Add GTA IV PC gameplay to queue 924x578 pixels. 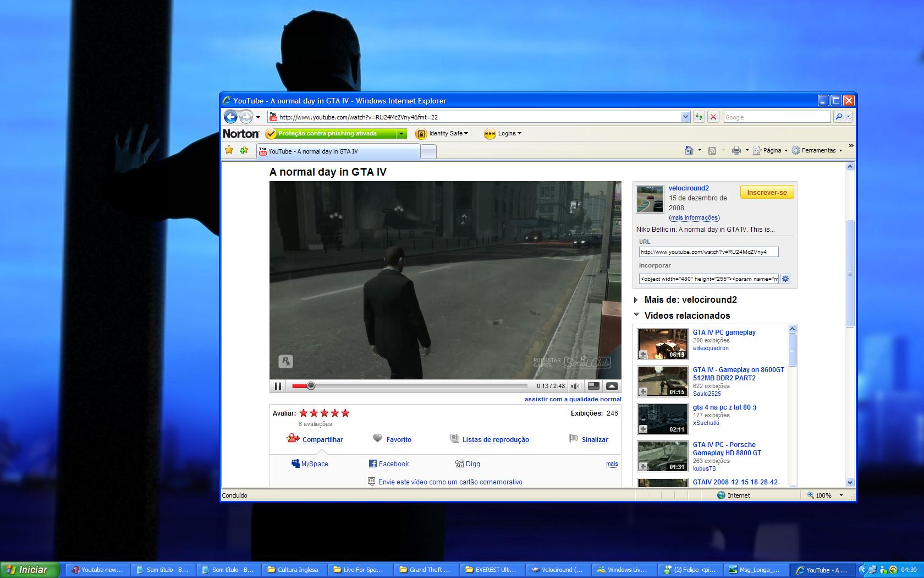click(x=643, y=354)
